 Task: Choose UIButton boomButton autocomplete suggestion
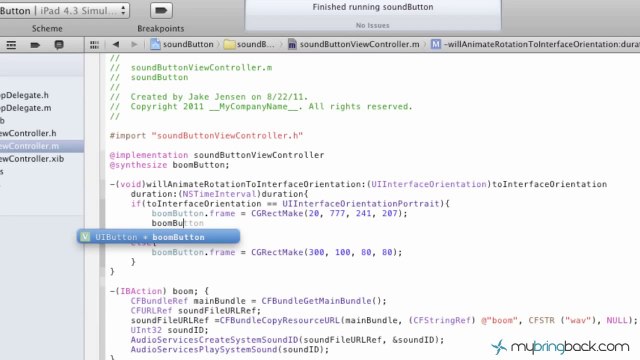[158, 237]
